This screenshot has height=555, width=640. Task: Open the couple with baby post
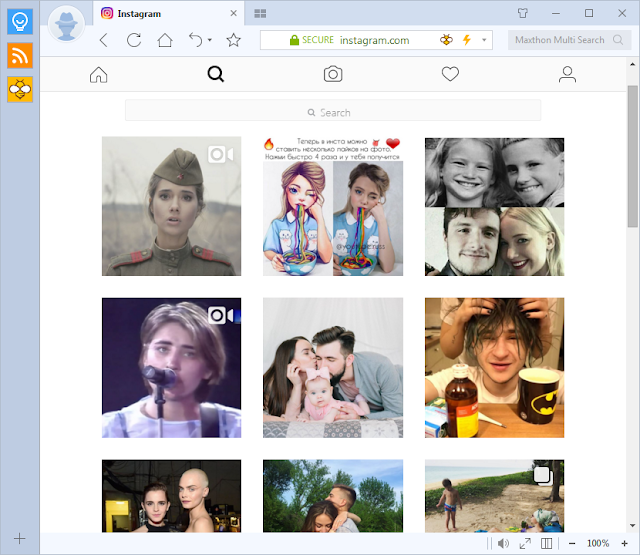[x=333, y=368]
